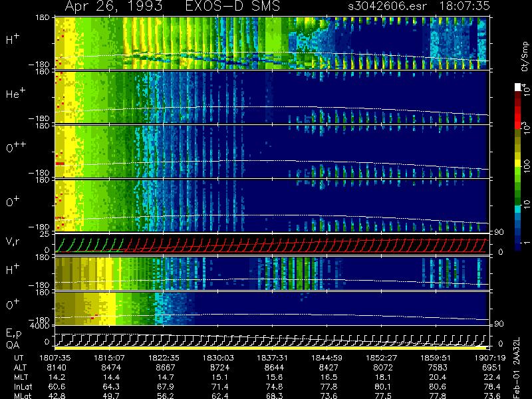This screenshot has width=532, height=399.
Task: Click the "QA" row label
Action: click(13, 345)
